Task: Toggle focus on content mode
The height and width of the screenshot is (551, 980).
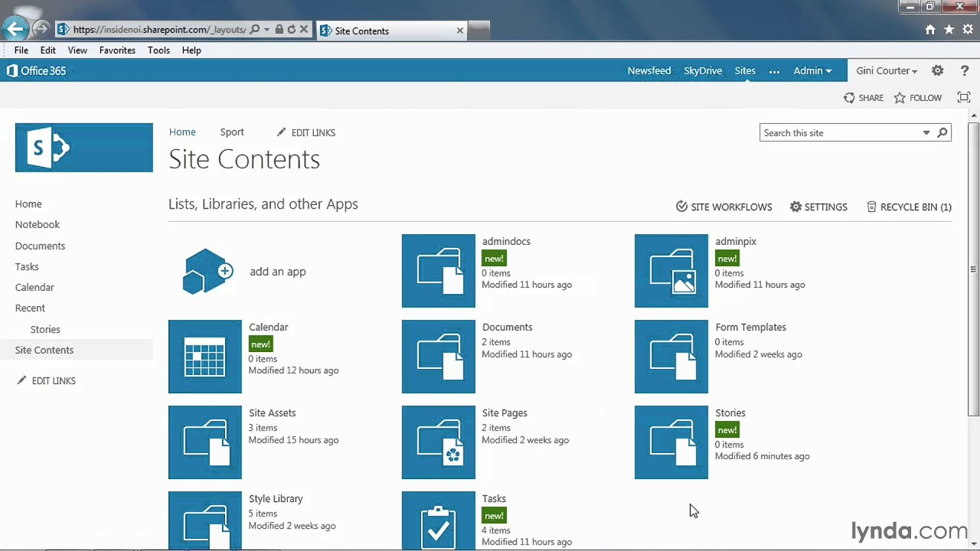Action: [963, 97]
